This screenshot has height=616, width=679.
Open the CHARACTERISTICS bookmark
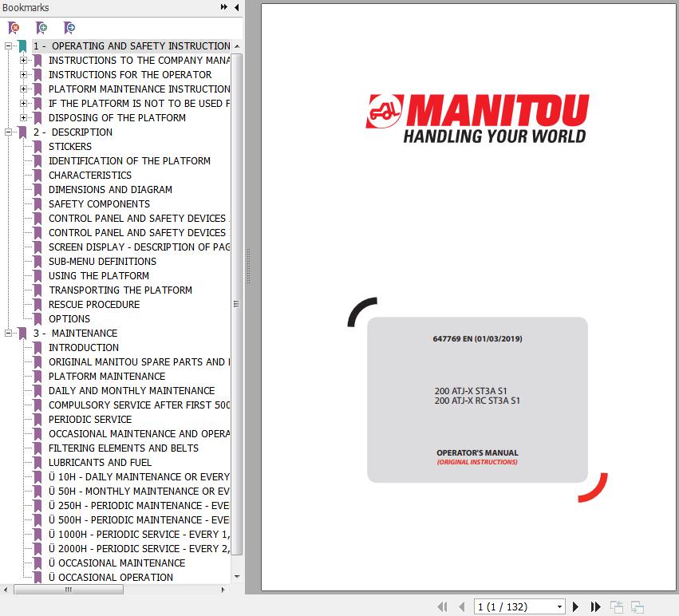[89, 175]
